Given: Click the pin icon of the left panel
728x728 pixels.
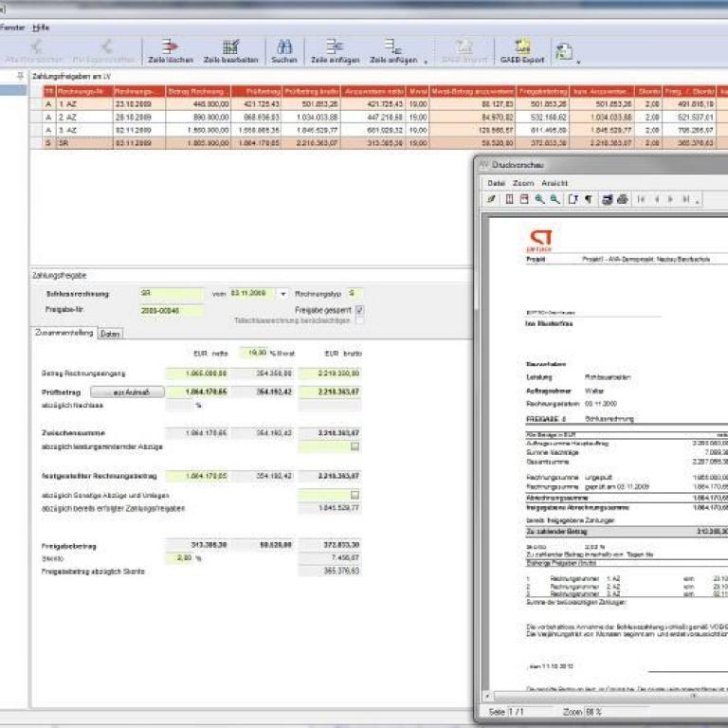Looking at the screenshot, I should 20,76.
